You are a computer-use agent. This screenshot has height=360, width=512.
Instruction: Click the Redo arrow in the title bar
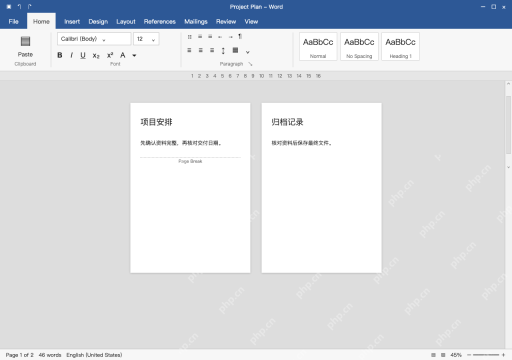[x=30, y=6]
